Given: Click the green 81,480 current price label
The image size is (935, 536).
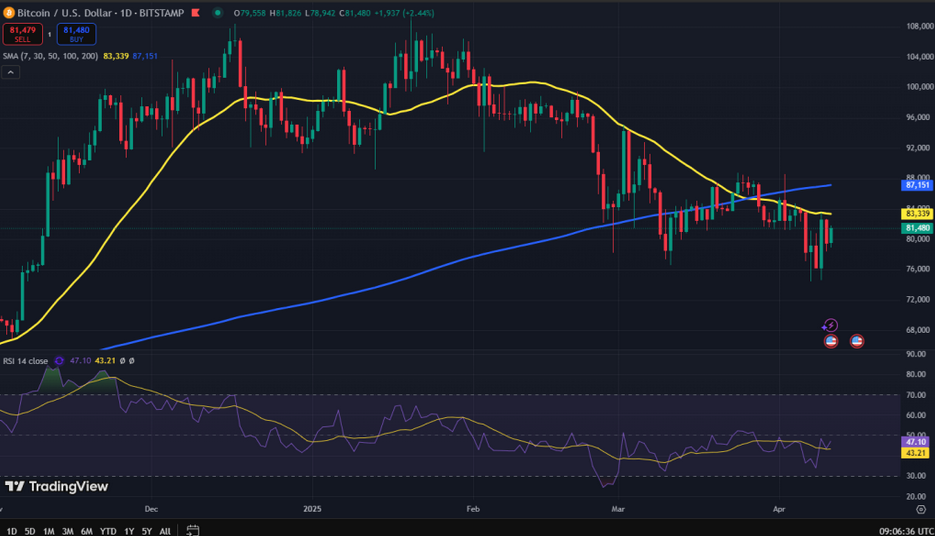Looking at the screenshot, I should pyautogui.click(x=917, y=228).
